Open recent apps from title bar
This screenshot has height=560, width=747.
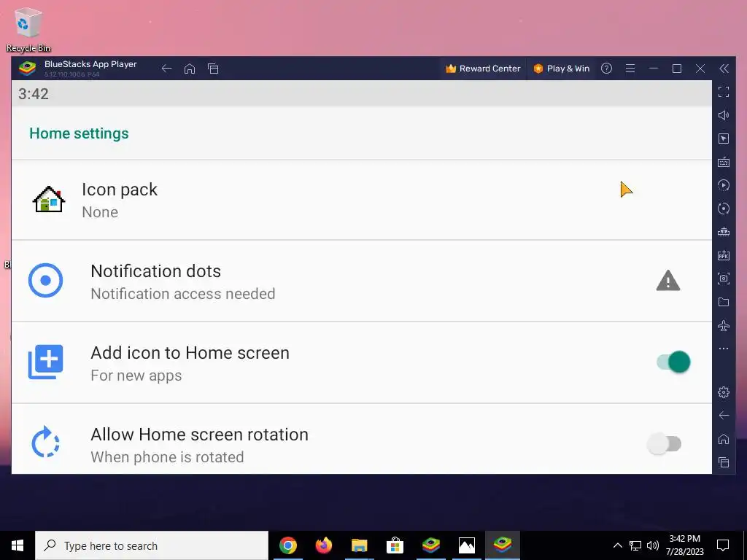tap(213, 69)
